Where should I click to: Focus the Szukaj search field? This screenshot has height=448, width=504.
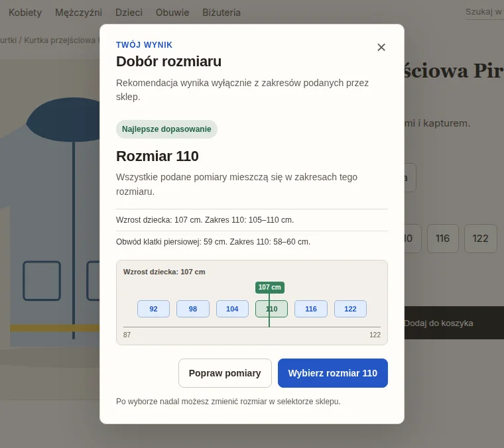484,12
